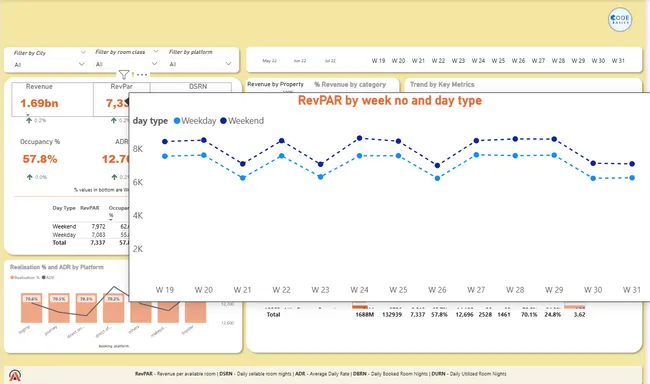The image size is (650, 384).
Task: Click the RevPAR by week no chart title
Action: [x=390, y=100]
